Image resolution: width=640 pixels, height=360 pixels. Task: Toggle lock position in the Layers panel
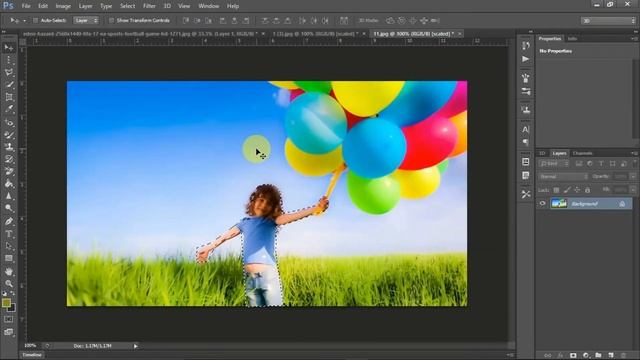(x=577, y=190)
